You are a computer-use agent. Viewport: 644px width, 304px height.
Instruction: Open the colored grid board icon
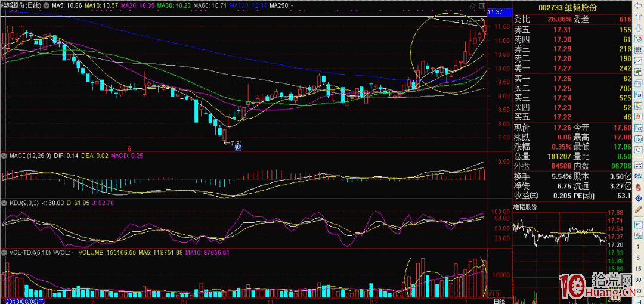click(638, 49)
